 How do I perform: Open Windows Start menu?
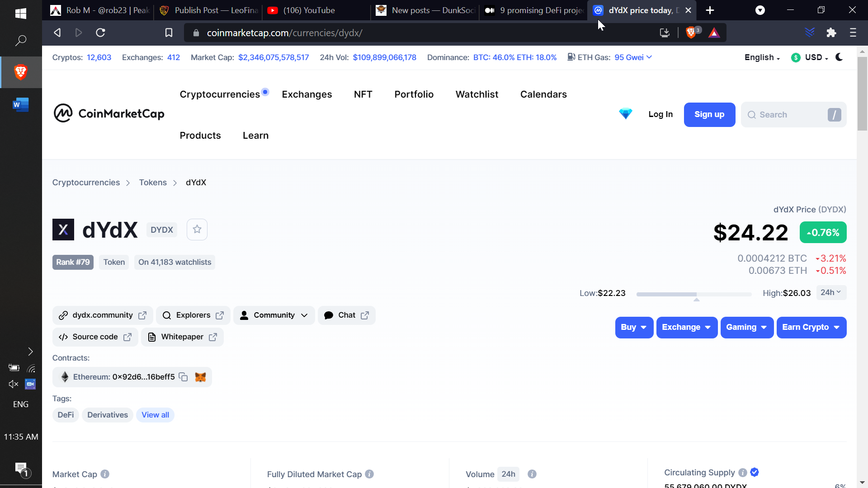(x=21, y=14)
